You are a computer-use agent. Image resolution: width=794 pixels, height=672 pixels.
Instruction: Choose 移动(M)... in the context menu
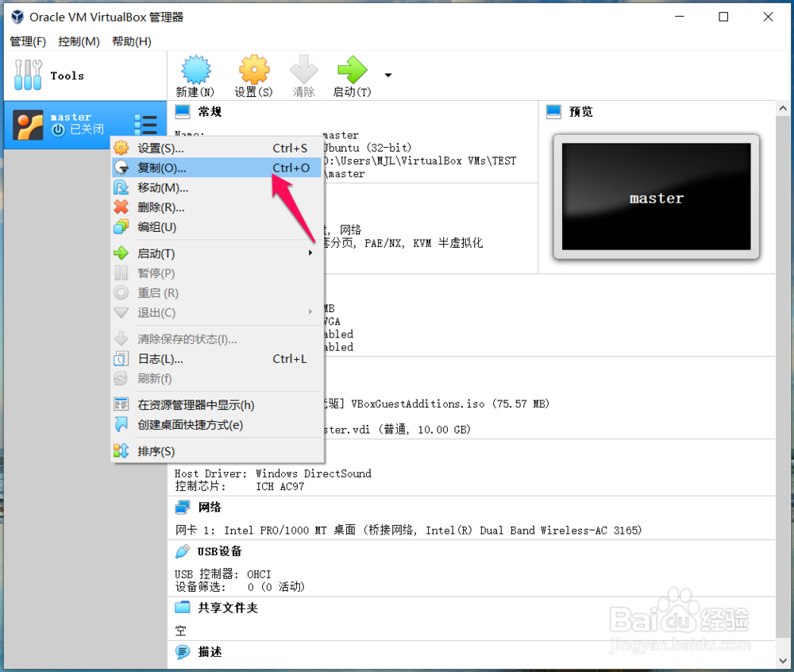(x=217, y=188)
